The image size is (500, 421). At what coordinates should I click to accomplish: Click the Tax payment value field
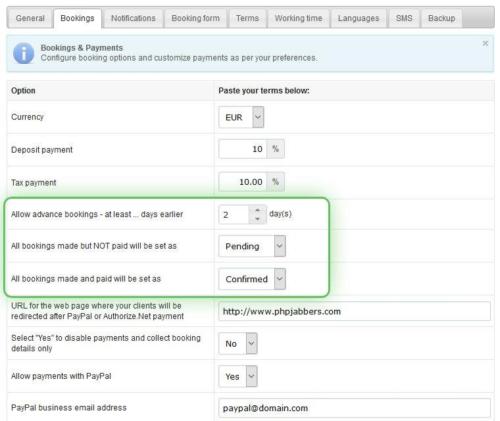[x=243, y=182]
